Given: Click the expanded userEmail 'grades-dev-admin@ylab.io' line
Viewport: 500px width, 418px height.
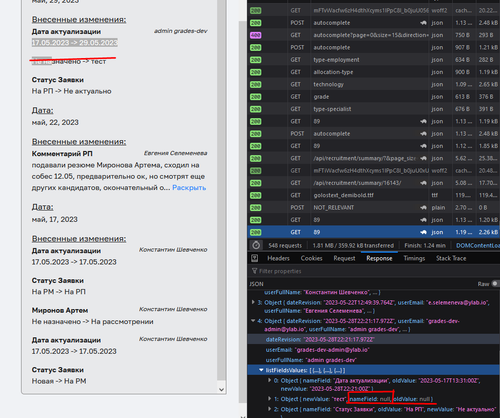Looking at the screenshot, I should (x=317, y=350).
